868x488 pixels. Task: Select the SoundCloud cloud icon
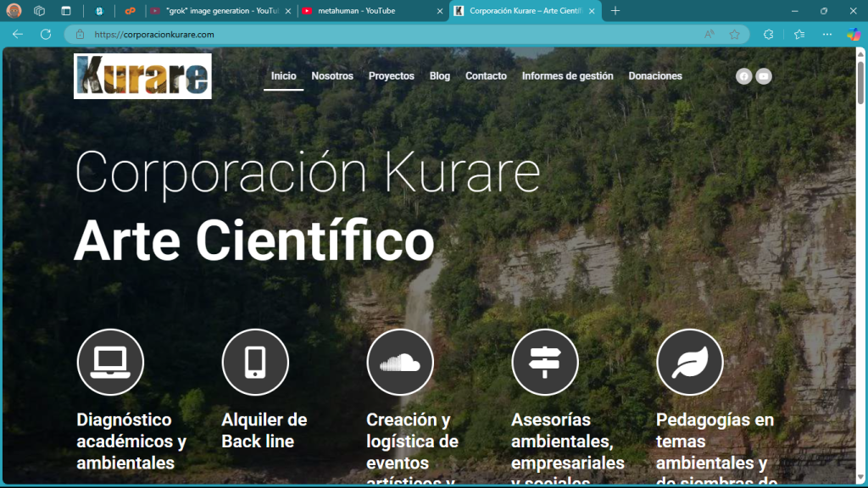click(x=400, y=362)
